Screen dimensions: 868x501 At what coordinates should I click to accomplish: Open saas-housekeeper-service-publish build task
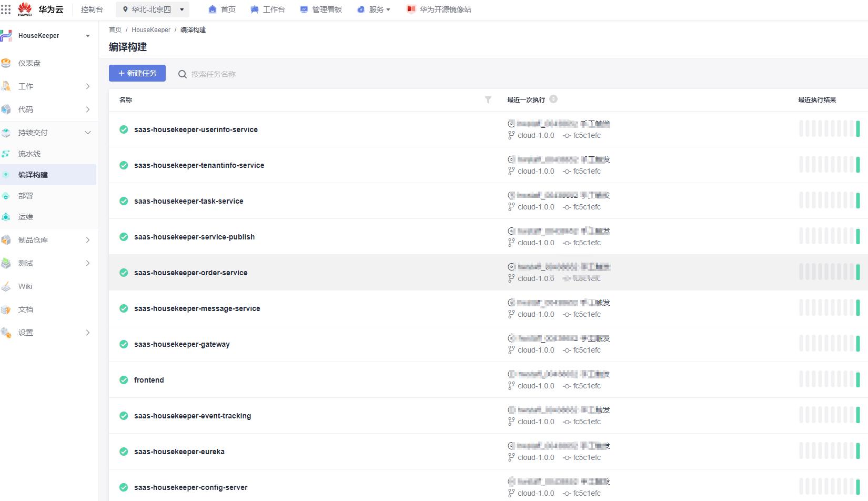pyautogui.click(x=194, y=237)
